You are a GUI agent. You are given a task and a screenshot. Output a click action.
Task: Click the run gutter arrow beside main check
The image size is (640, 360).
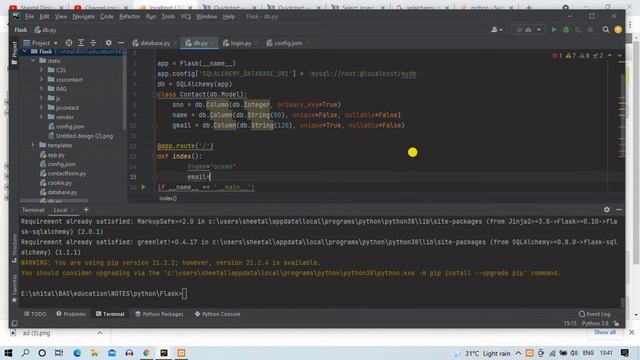[x=144, y=187]
